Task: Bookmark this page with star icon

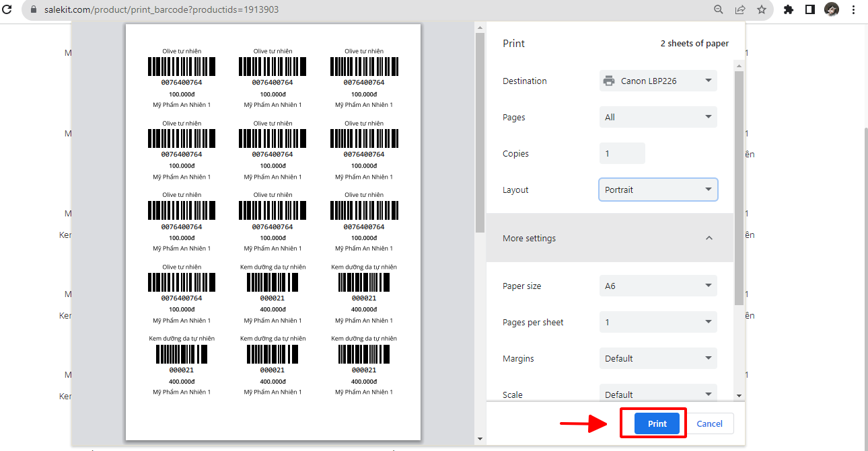Action: tap(762, 9)
